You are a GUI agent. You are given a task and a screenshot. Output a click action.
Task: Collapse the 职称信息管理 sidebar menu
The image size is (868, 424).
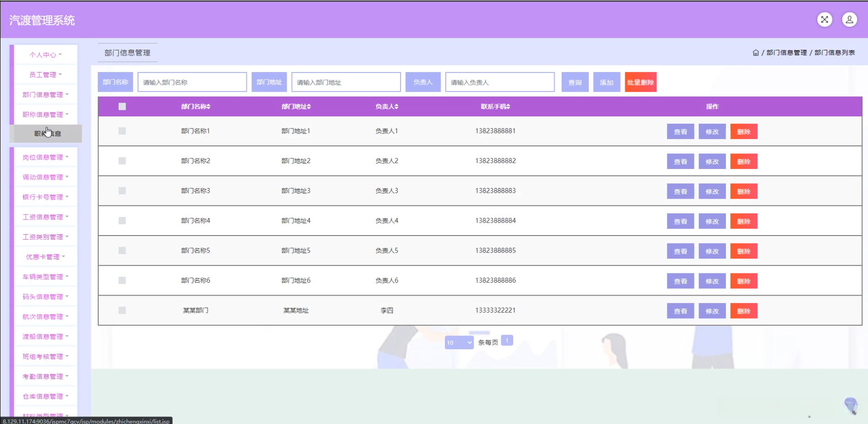coord(46,114)
